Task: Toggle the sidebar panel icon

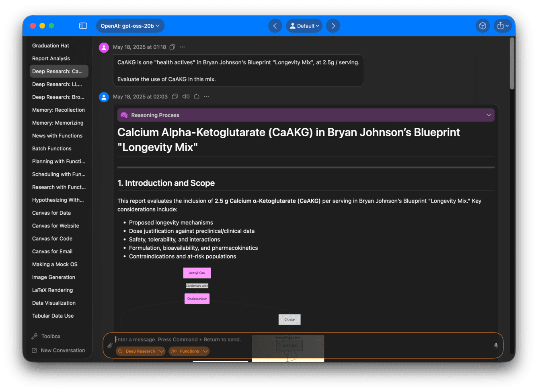Action: 83,26
